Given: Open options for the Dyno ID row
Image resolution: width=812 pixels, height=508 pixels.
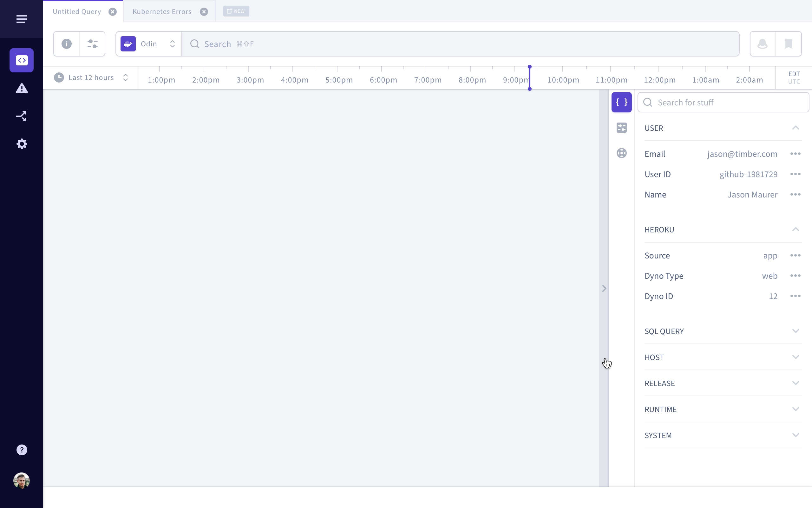Looking at the screenshot, I should tap(795, 296).
